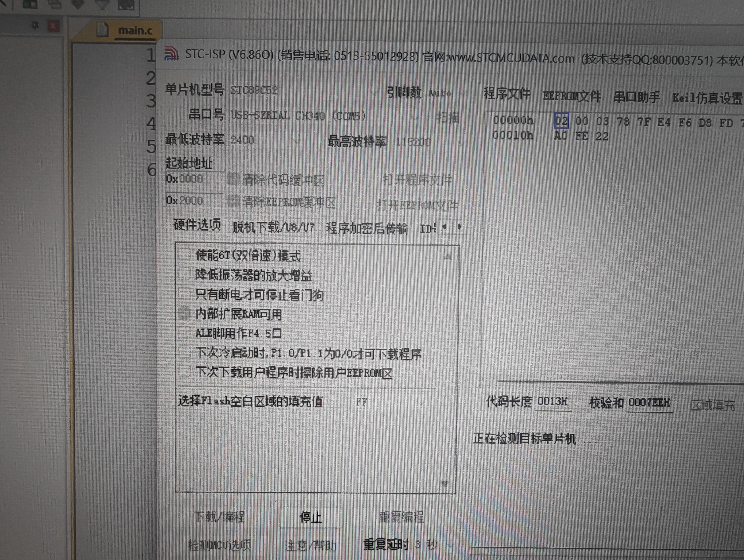
Task: Click hex byte 22 in row 00010h
Action: (x=602, y=137)
